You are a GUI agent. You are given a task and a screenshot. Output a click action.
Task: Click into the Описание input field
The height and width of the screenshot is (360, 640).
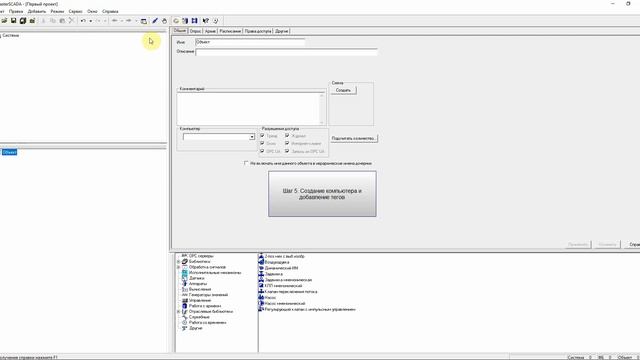[x=287, y=52]
